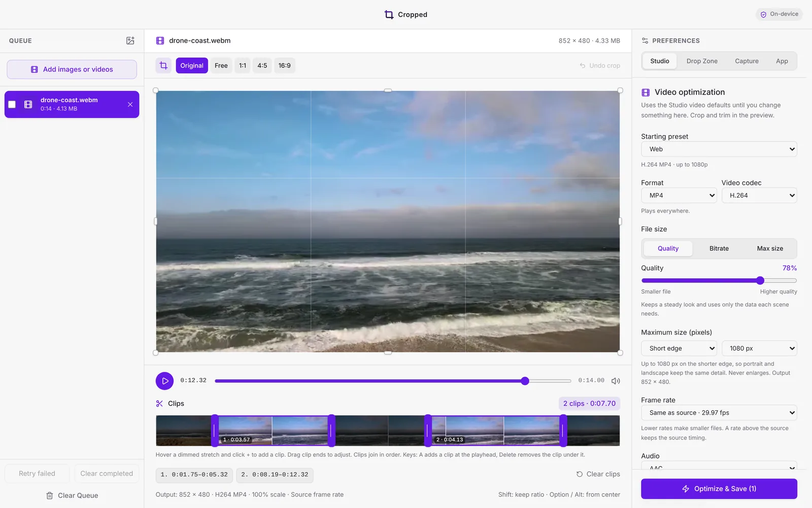Click Retry failed button
This screenshot has width=812, height=508.
pos(37,473)
